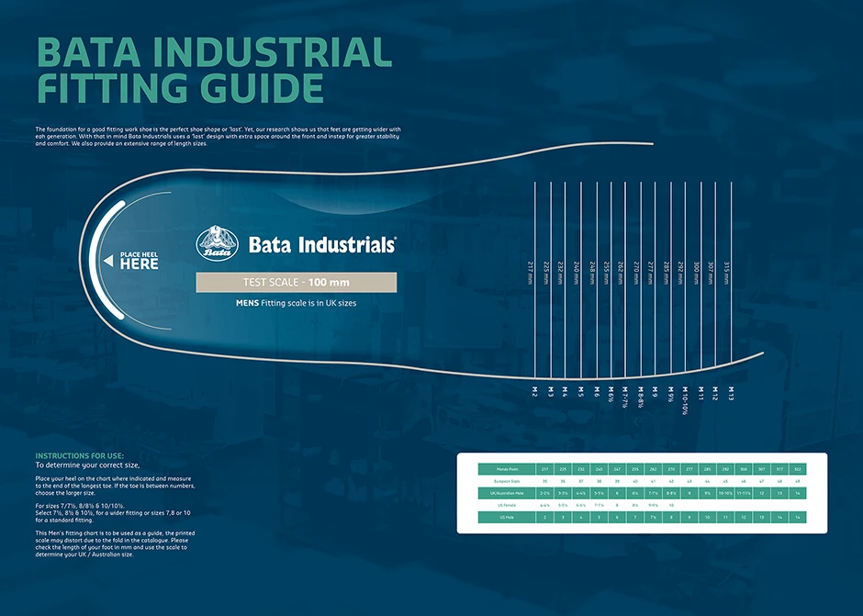Select the "M 9" size marker

point(655,391)
